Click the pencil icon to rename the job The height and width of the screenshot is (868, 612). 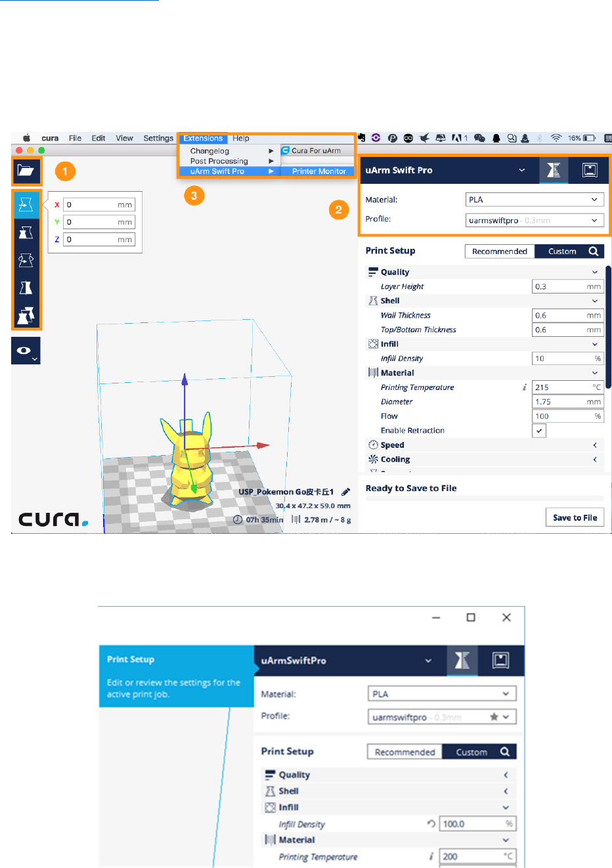click(346, 491)
